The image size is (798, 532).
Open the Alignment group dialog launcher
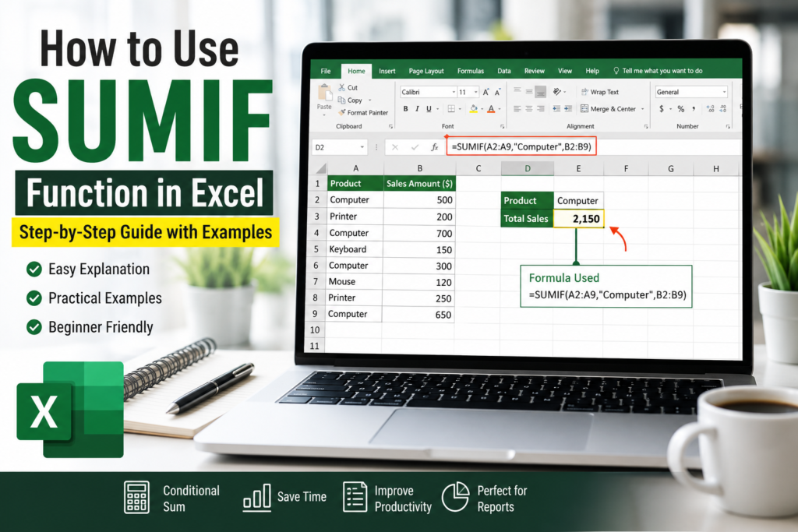click(x=646, y=126)
